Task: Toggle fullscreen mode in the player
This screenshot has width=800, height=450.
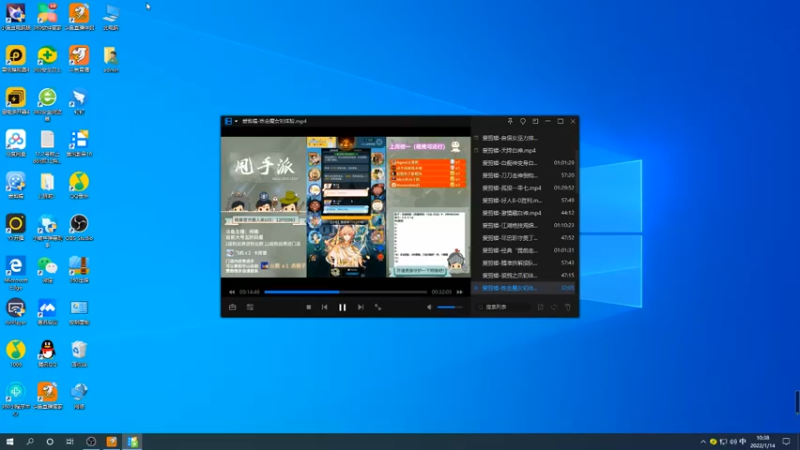Action: click(378, 307)
